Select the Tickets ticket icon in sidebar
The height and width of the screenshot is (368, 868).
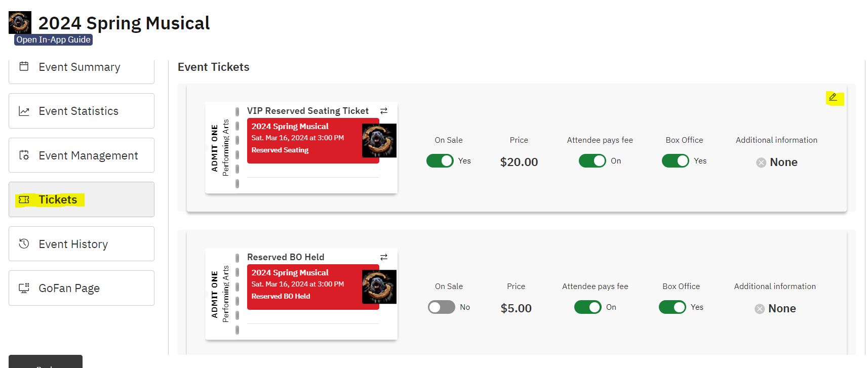[23, 199]
